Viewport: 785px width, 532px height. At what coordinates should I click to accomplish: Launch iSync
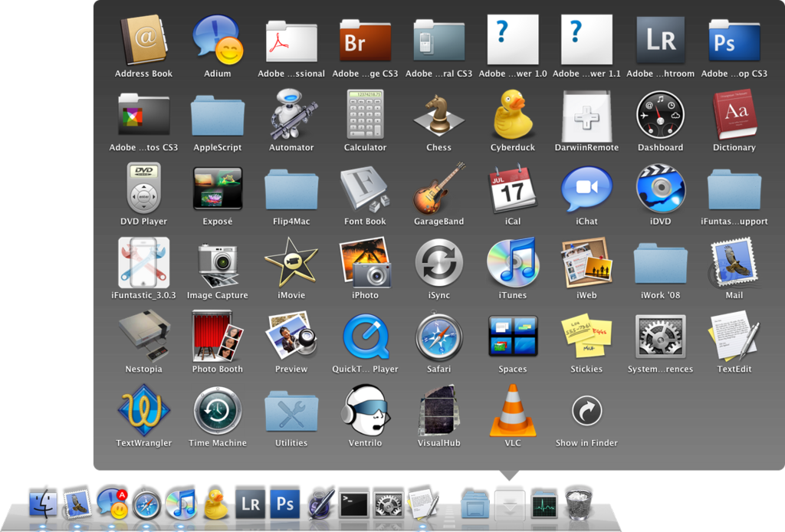point(439,262)
